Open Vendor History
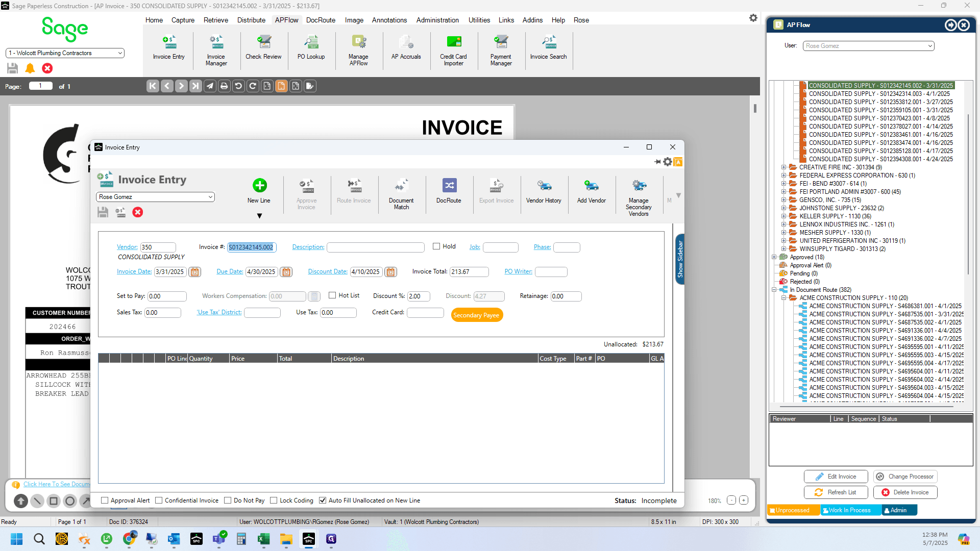This screenshot has width=980, height=551. [544, 191]
